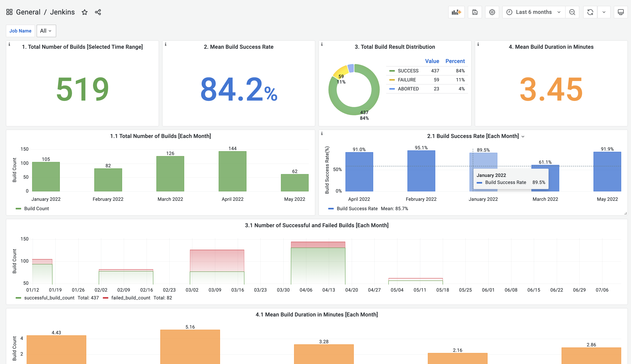Click the Share dashboard icon
Image resolution: width=631 pixels, height=364 pixels.
tap(98, 12)
